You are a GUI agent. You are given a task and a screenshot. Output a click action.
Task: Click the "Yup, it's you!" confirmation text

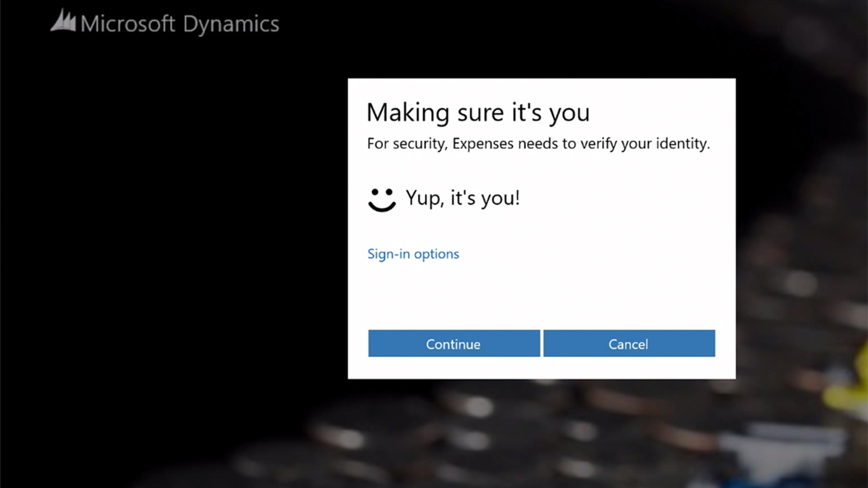[462, 198]
